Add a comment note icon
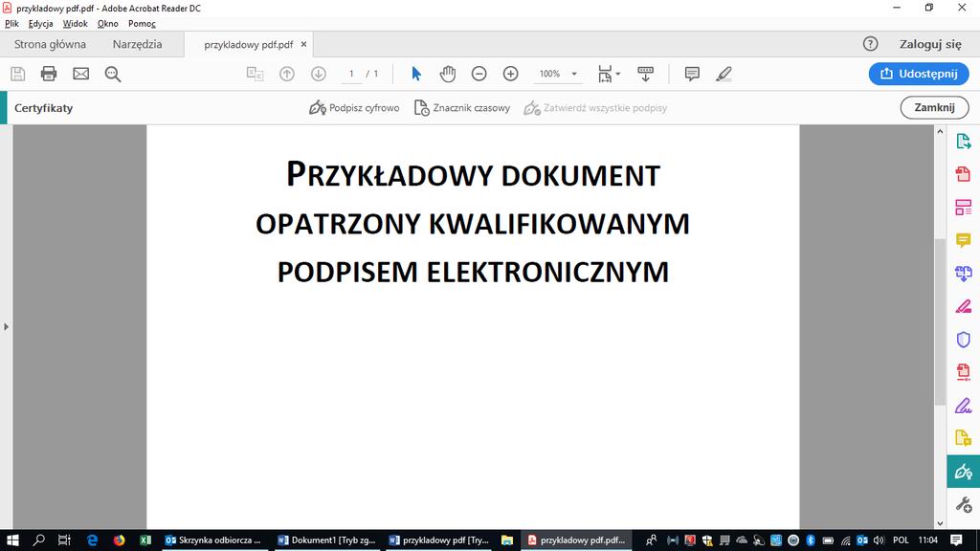980x551 pixels. coord(692,74)
